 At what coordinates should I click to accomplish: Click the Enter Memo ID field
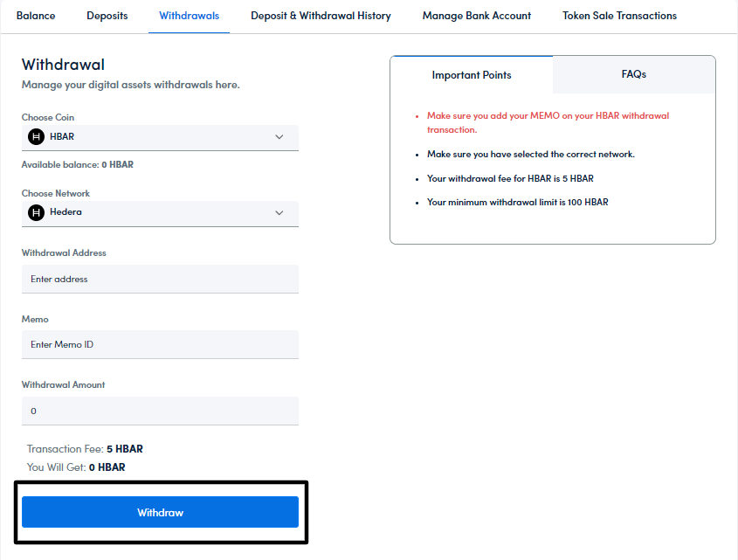point(160,344)
